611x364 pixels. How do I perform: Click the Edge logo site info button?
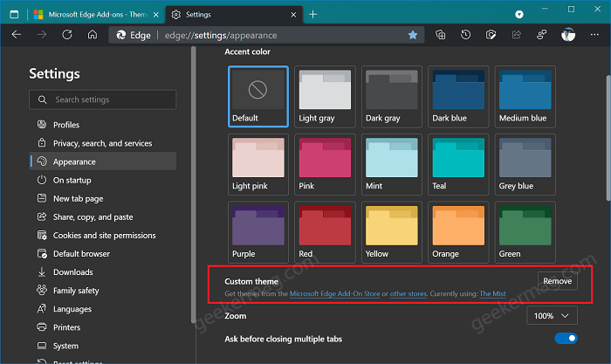(134, 35)
